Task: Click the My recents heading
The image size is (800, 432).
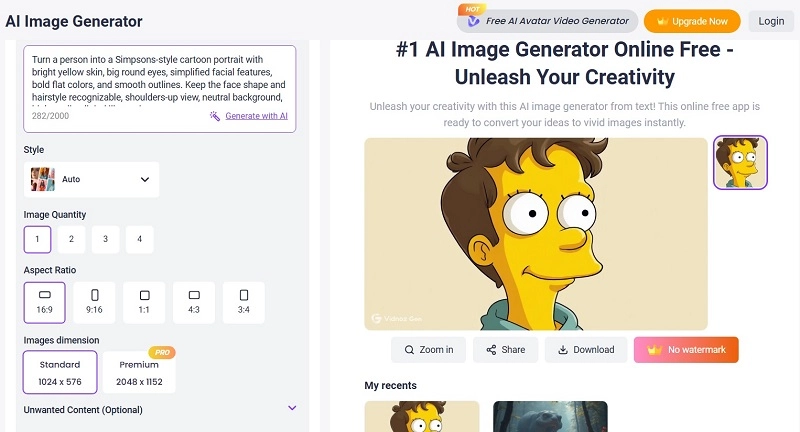Action: pos(390,386)
